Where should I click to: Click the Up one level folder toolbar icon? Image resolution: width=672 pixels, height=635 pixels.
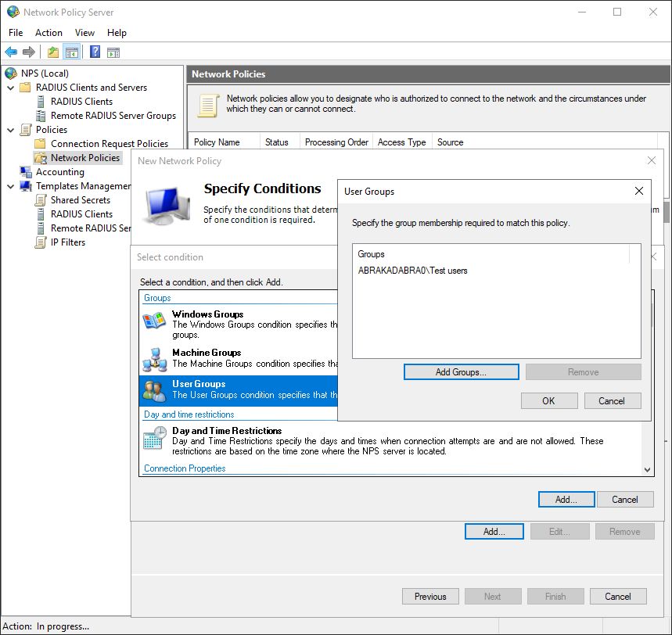[52, 52]
